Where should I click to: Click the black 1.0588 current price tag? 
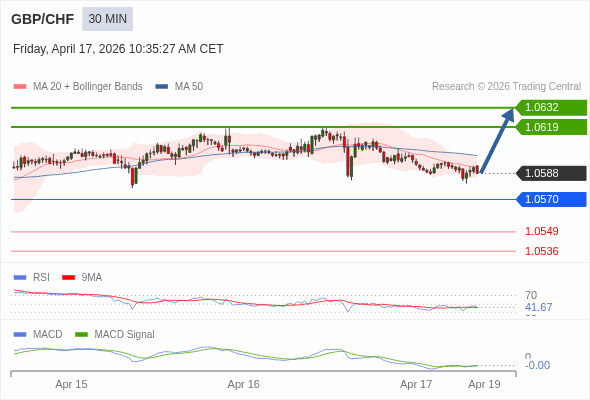(x=551, y=173)
